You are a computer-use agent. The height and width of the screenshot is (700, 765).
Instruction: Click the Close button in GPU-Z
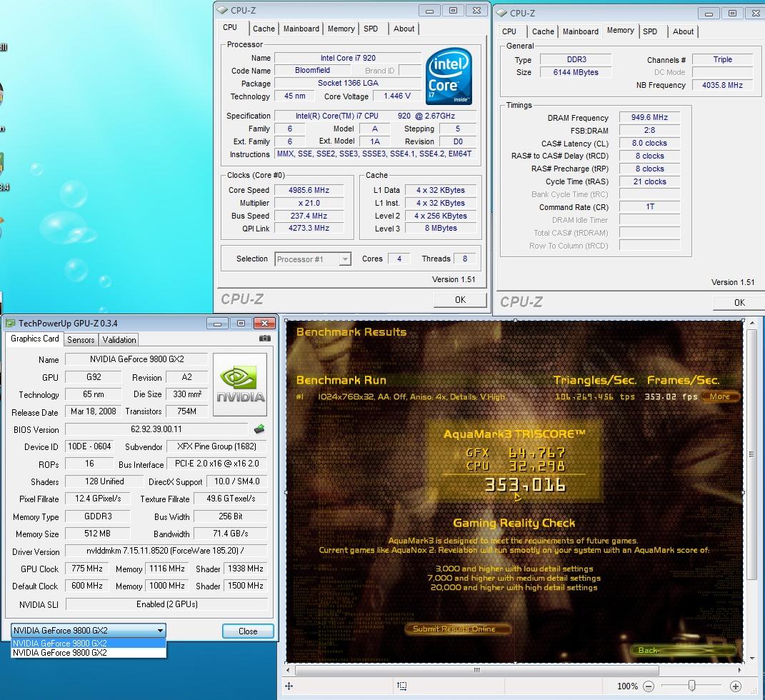coord(248,631)
